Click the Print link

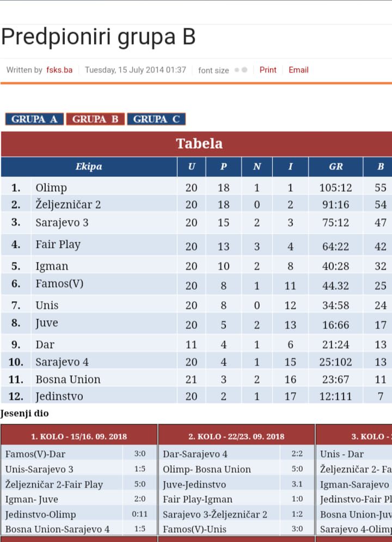click(268, 70)
